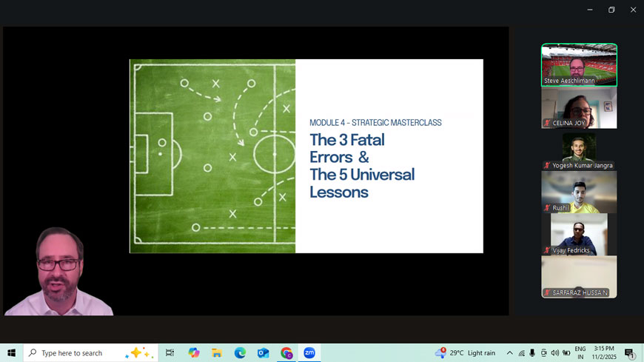Select Steve Aeschlimann's video thumbnail
Viewport: 644px width, 362px height.
[579, 65]
